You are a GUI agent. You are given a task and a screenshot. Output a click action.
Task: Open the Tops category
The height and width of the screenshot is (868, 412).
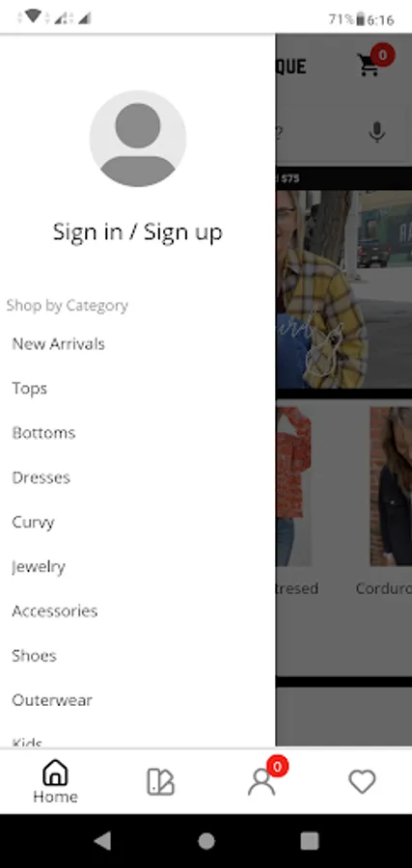tap(29, 389)
